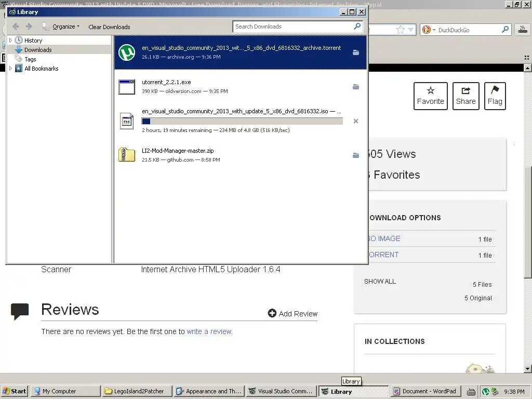Select the utorrent_2.2.1.exe download entry
Screen dimensions: 532x399
(x=241, y=87)
